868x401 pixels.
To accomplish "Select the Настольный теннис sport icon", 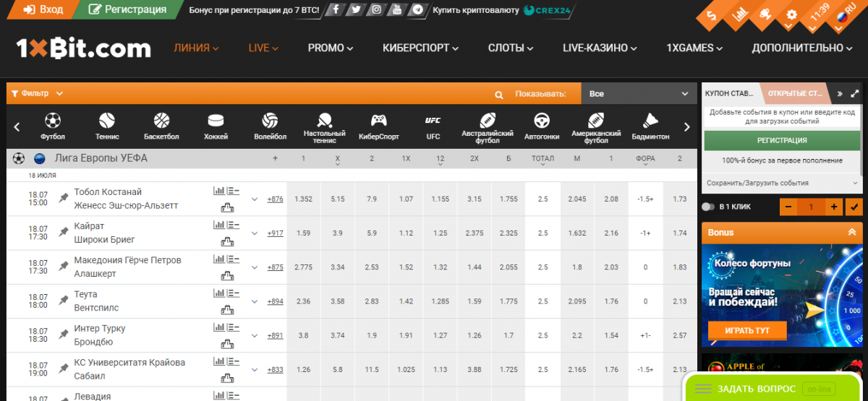I will coord(324,126).
